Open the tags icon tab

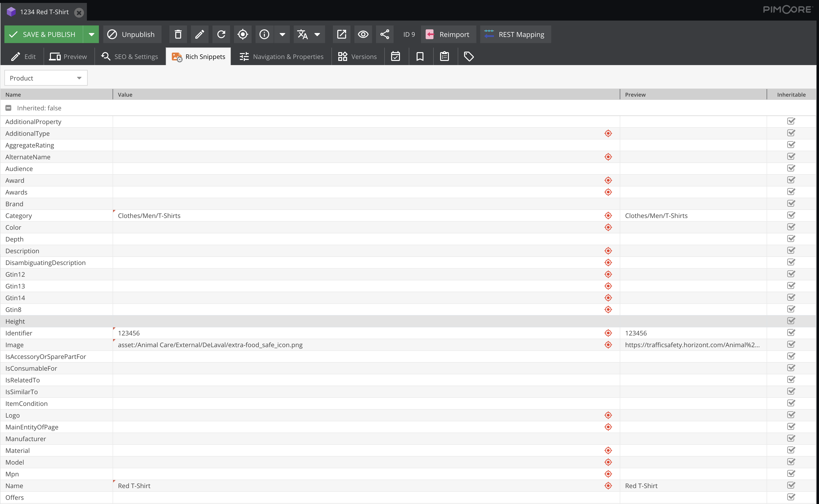(x=469, y=56)
